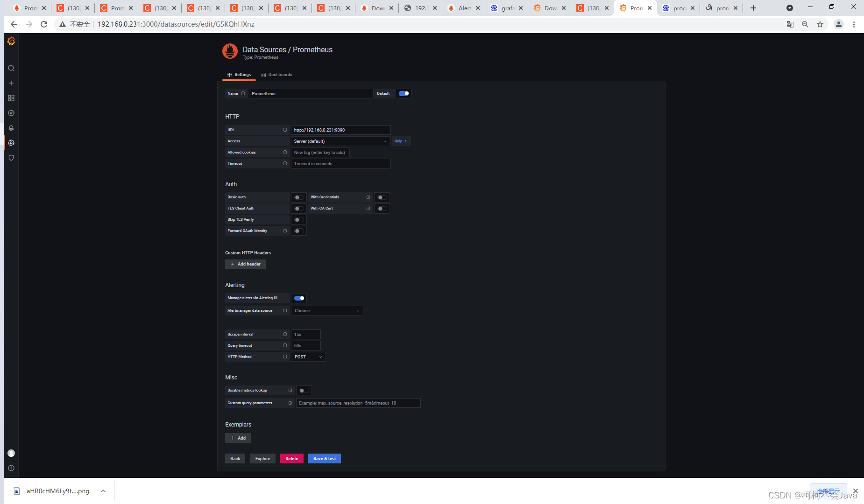Image resolution: width=864 pixels, height=504 pixels.
Task: Show info tooltip for With CA Cert
Action: coord(368,208)
